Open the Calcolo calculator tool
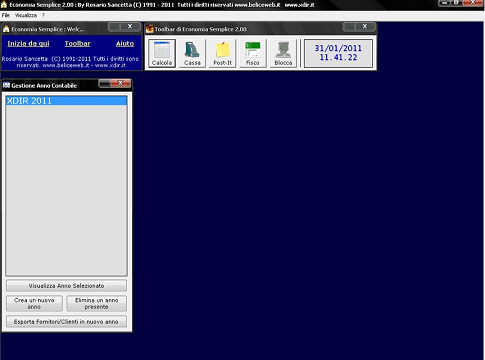This screenshot has height=360, width=485. (x=162, y=53)
